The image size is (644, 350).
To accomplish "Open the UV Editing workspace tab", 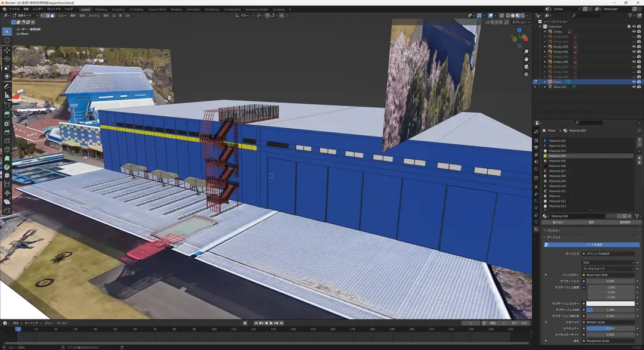I will (137, 10).
